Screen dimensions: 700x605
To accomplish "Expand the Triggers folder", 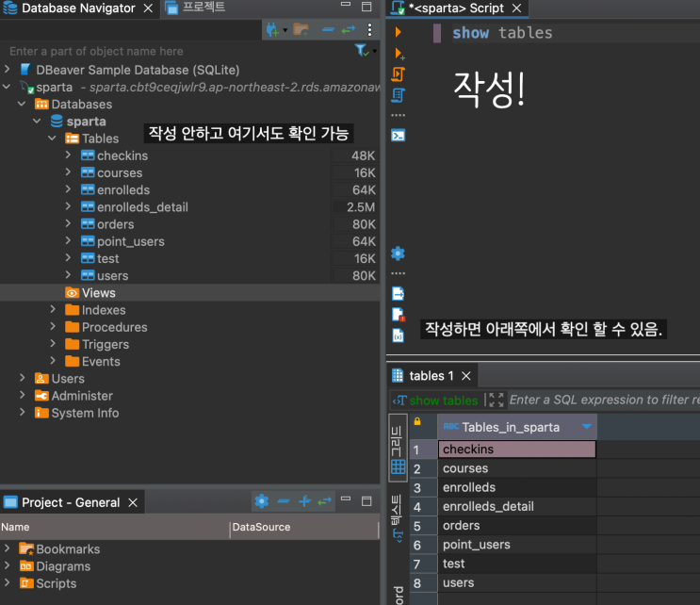I will tap(53, 343).
